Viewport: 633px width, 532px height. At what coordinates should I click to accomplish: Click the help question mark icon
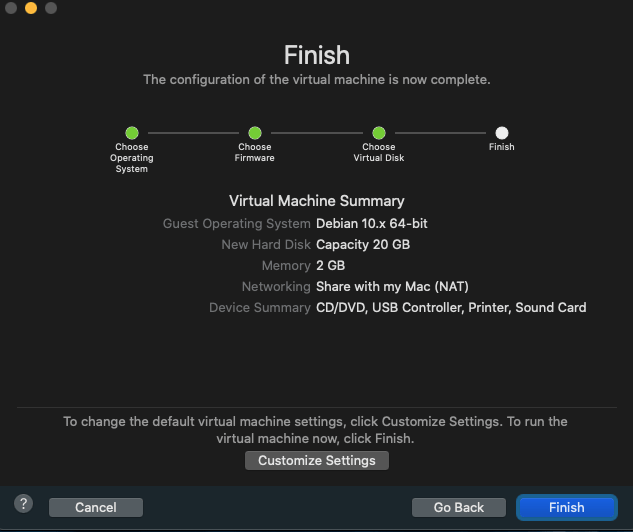24,504
